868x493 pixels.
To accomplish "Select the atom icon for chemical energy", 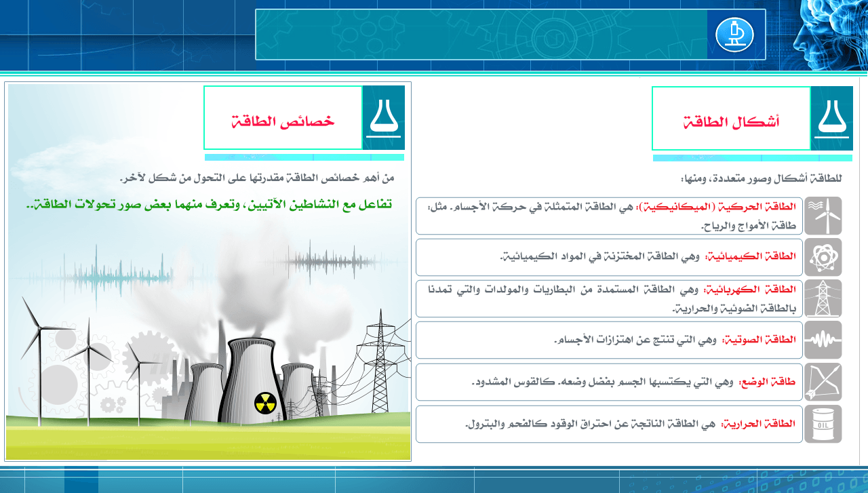I will tap(823, 257).
